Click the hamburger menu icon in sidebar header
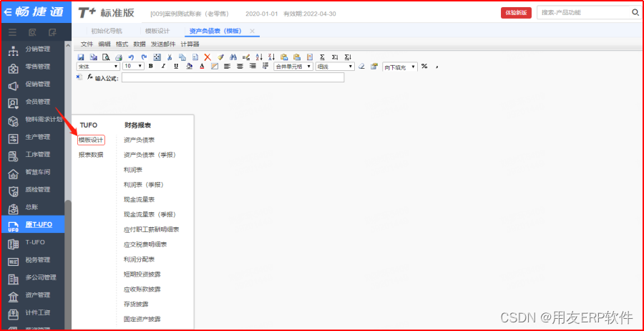 coord(13,32)
